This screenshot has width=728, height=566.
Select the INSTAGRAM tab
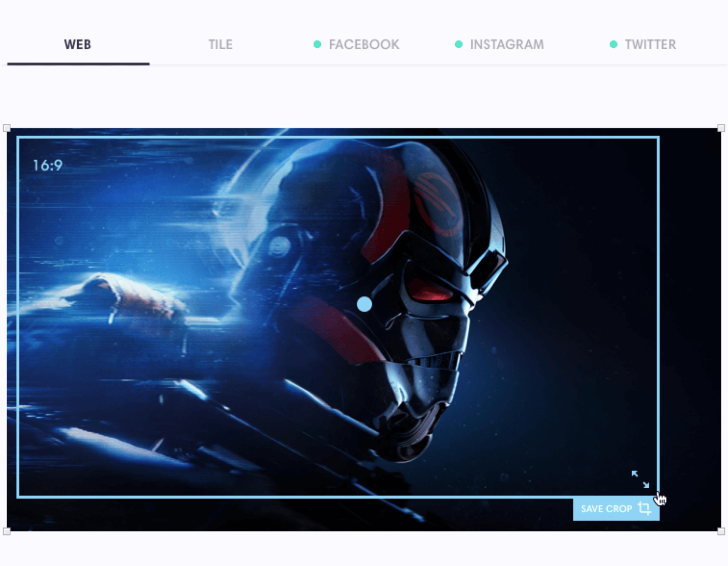[x=507, y=45]
